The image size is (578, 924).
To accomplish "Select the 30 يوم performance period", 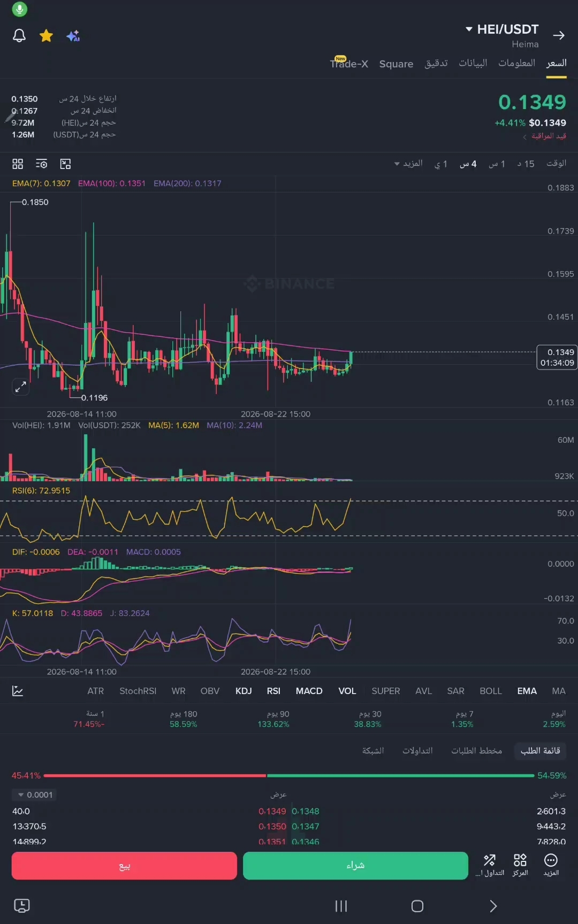I will click(368, 719).
